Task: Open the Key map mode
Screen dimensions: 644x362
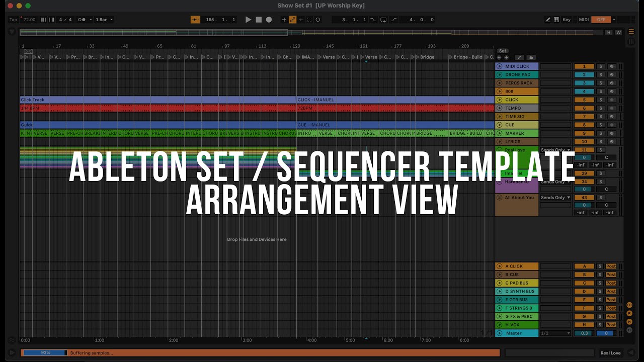Action: click(x=567, y=20)
